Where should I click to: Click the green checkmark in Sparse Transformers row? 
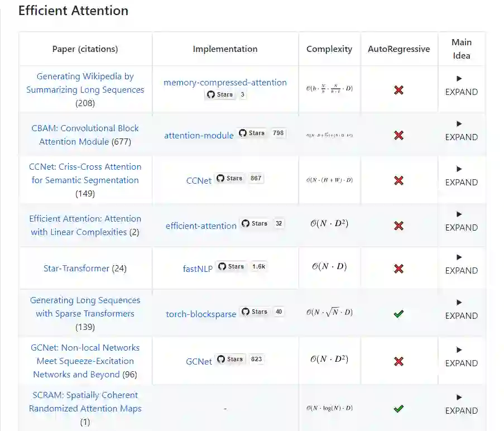[399, 314]
